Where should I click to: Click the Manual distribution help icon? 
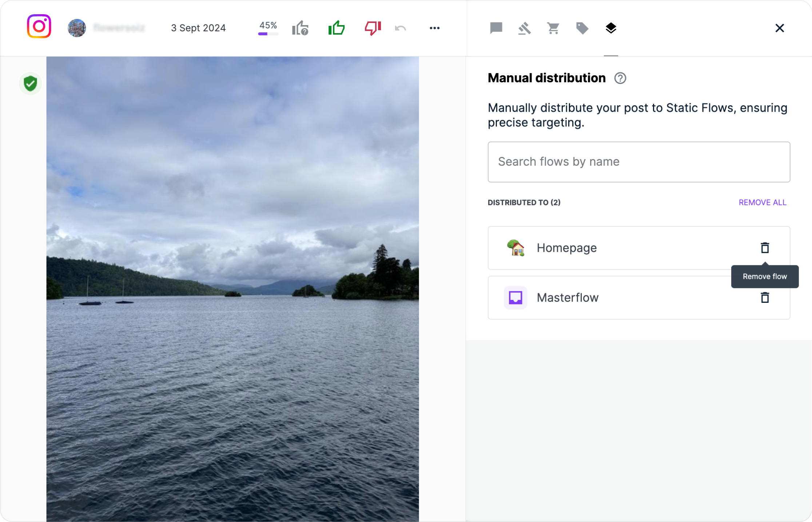coord(620,78)
